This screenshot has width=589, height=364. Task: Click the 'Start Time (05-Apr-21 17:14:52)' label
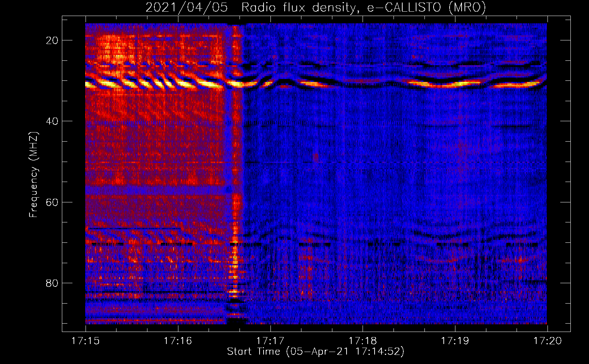(316, 352)
